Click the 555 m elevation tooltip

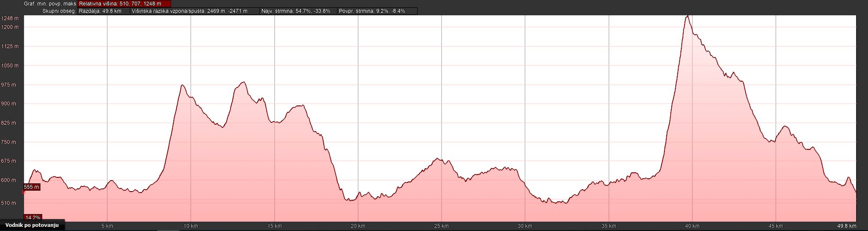[32, 187]
